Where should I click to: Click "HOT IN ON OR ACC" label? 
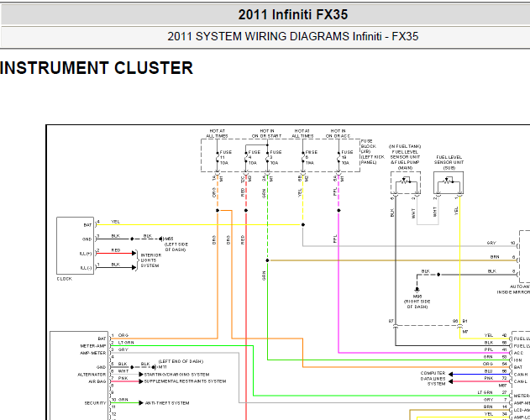pos(338,134)
